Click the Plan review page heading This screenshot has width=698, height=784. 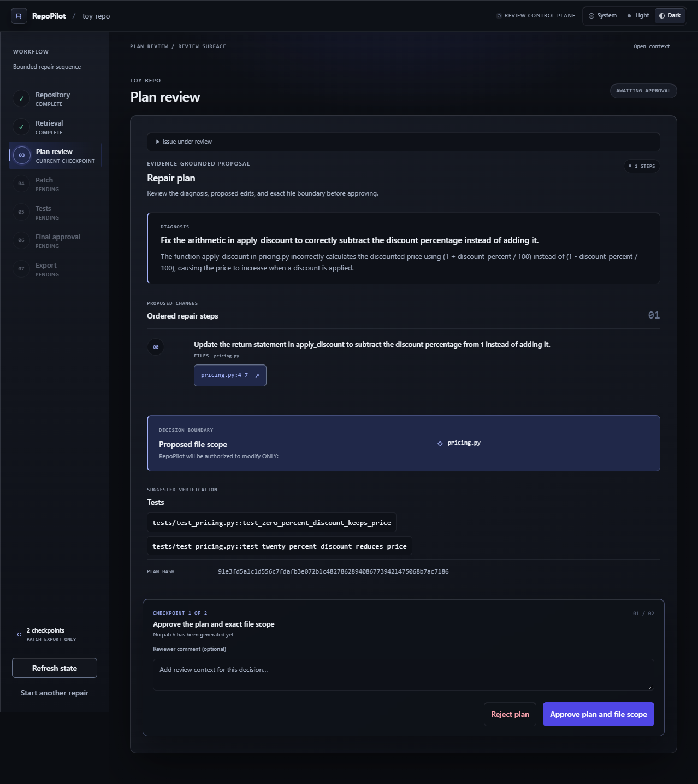(x=165, y=97)
